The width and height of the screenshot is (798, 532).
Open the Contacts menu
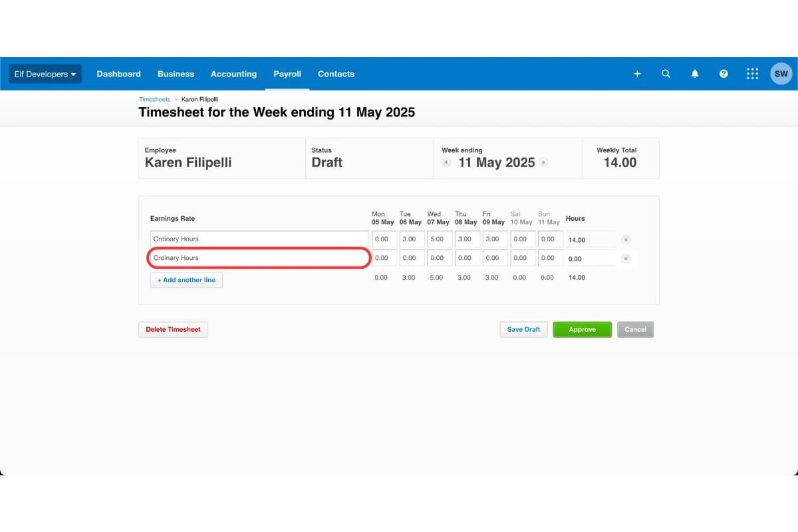tap(336, 74)
